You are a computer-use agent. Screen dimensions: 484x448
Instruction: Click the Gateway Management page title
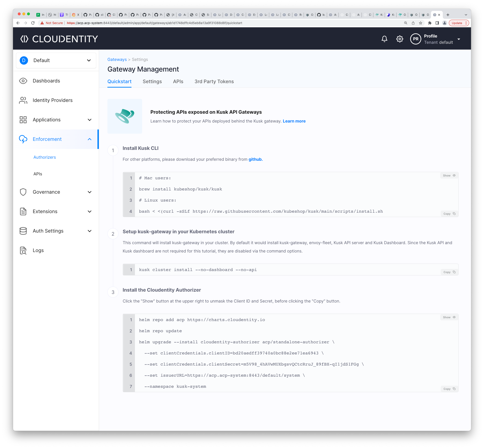pyautogui.click(x=143, y=69)
